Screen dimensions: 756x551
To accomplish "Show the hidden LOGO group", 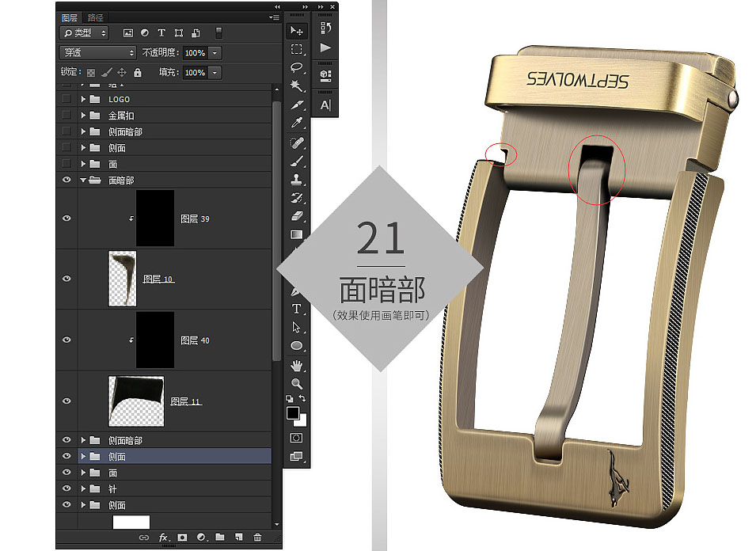I will coord(66,99).
